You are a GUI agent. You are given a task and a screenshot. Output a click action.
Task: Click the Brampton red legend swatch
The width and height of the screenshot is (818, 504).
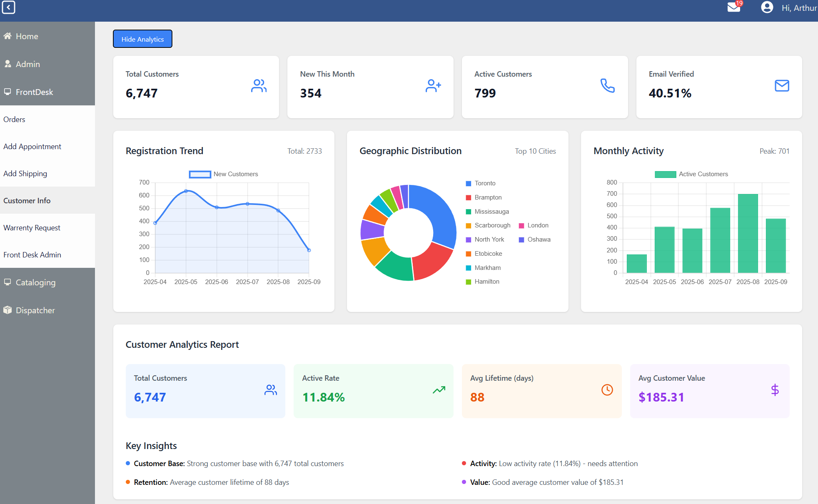coord(469,197)
